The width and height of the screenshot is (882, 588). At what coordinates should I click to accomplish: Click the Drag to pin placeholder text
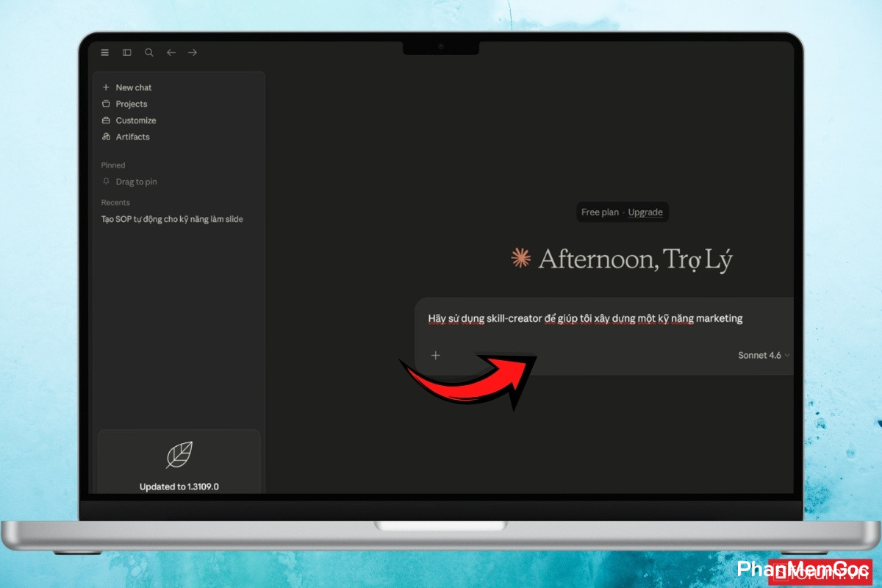click(136, 182)
